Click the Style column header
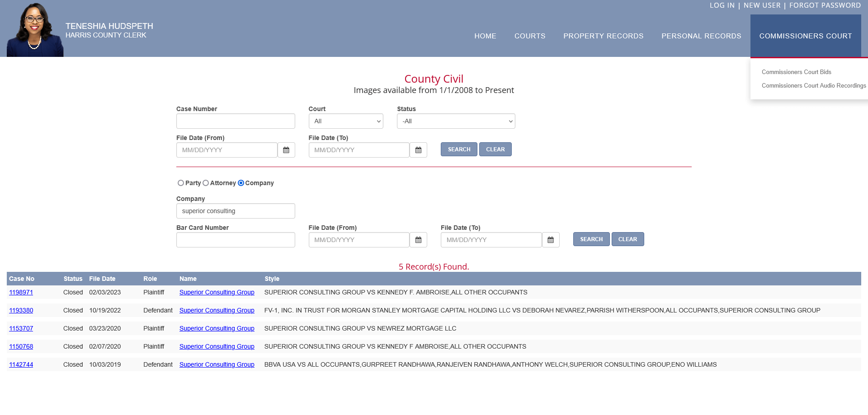The width and height of the screenshot is (868, 415). pyautogui.click(x=272, y=279)
